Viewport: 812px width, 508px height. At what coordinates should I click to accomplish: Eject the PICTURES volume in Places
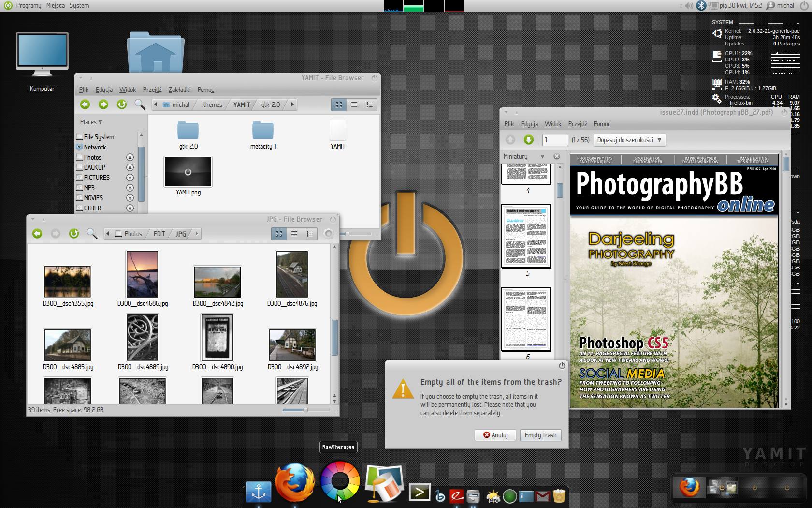point(130,178)
